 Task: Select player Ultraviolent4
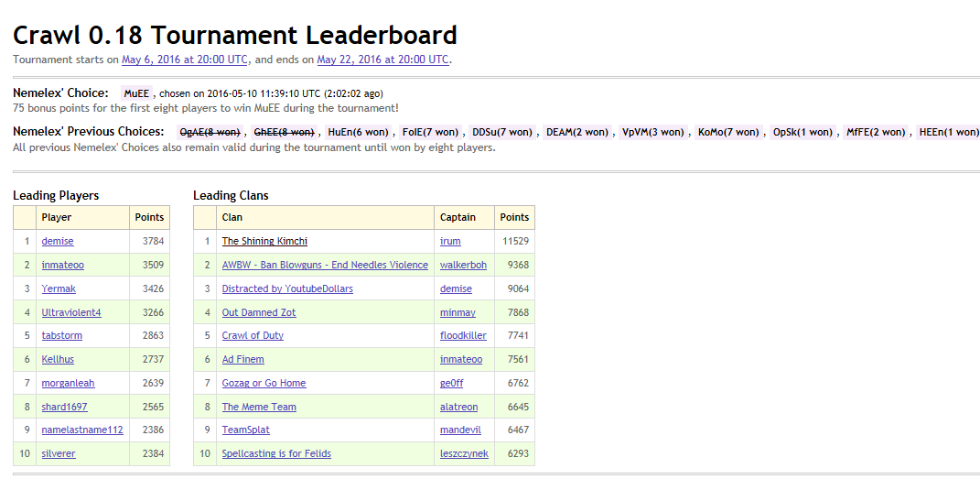coord(71,312)
